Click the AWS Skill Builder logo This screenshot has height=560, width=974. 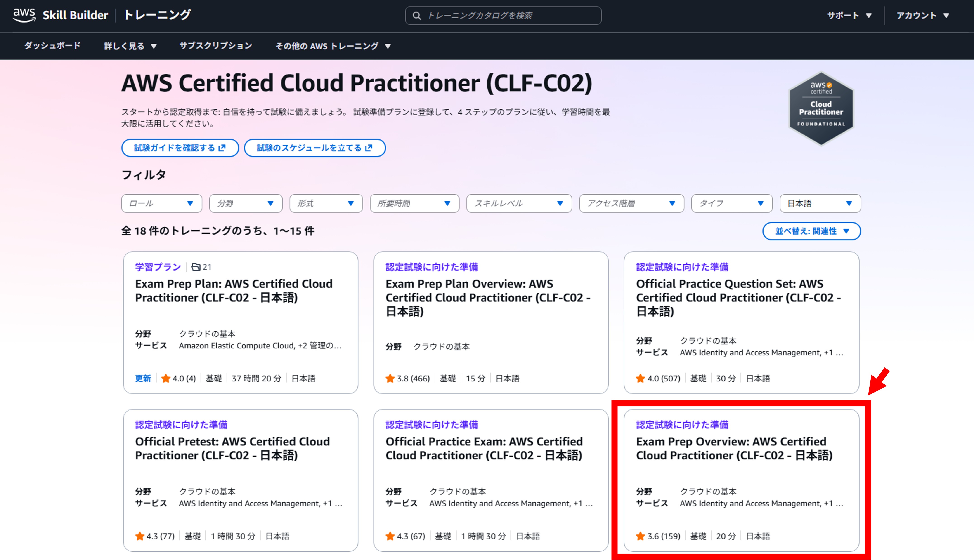click(61, 15)
